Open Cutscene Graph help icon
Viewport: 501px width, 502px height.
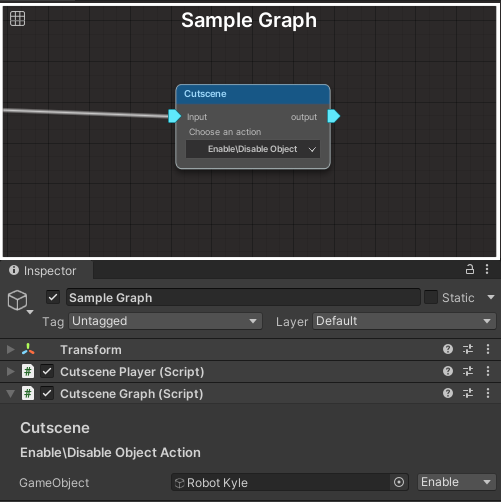(x=448, y=393)
